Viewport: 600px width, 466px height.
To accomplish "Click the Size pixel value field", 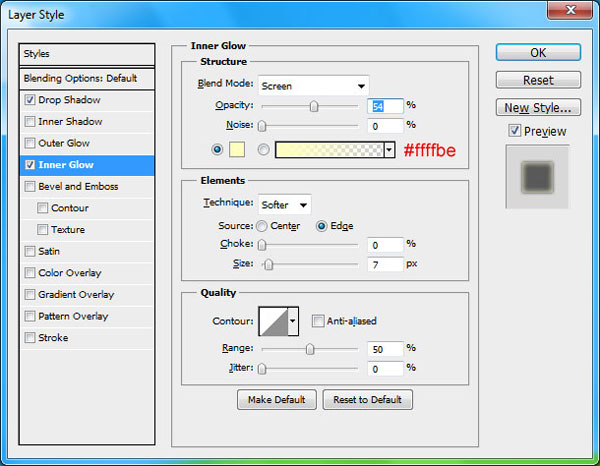I will pyautogui.click(x=385, y=264).
